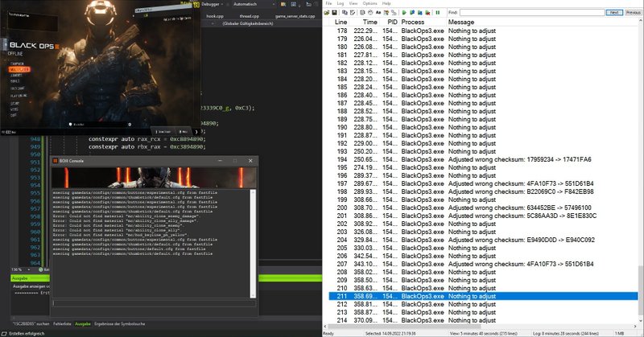The height and width of the screenshot is (337, 644).
Task: Click the floppy disk save icon
Action: click(334, 13)
